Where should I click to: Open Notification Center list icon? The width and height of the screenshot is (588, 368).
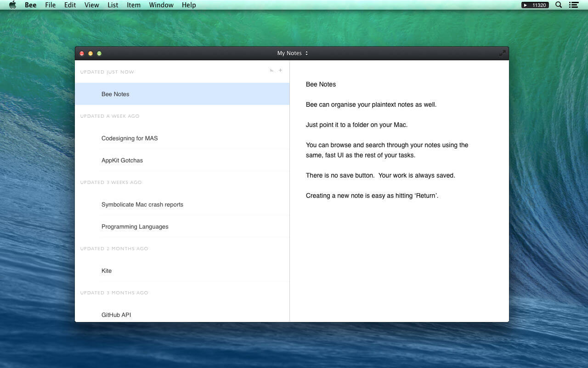573,5
